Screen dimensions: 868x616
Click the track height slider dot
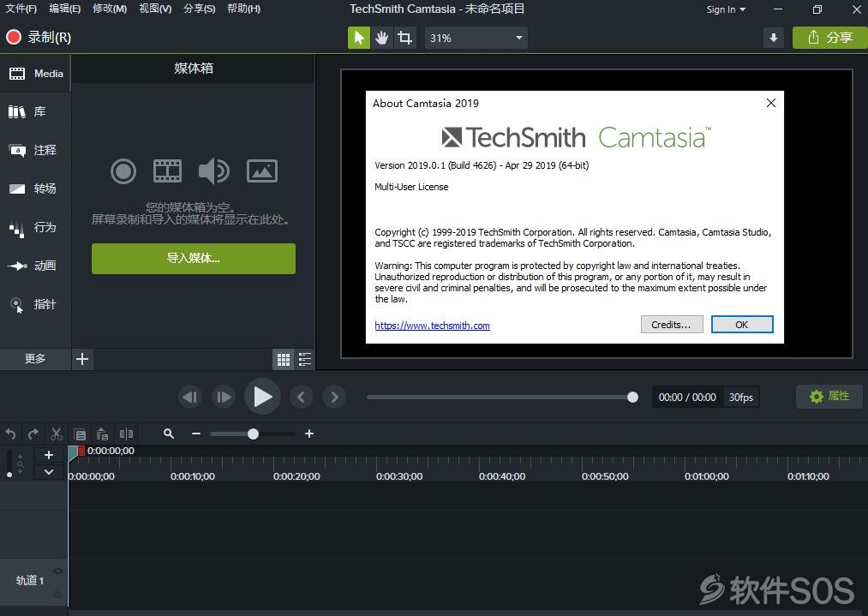point(9,475)
